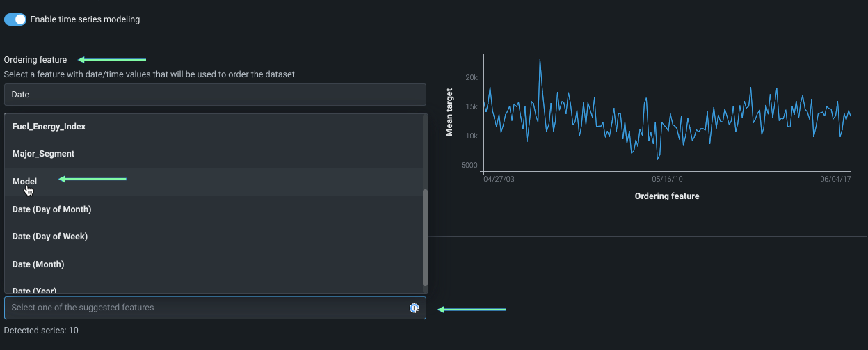Click the dropdown list scrollbar thumb
Image resolution: width=868 pixels, height=350 pixels.
(425, 237)
